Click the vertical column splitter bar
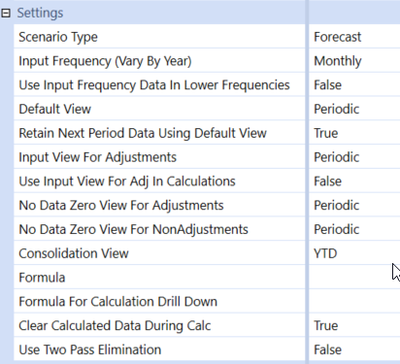400x364 pixels. 307,182
